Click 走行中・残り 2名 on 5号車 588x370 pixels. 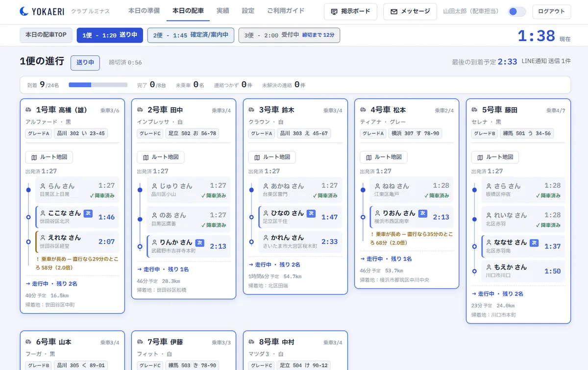[497, 294]
